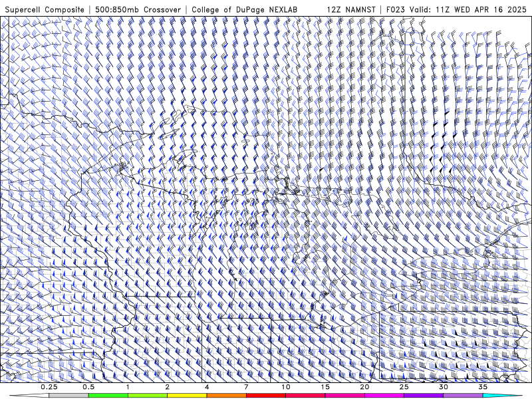Click the '10' colorbar label
Viewport: 532px width, 399px height.
coord(286,387)
